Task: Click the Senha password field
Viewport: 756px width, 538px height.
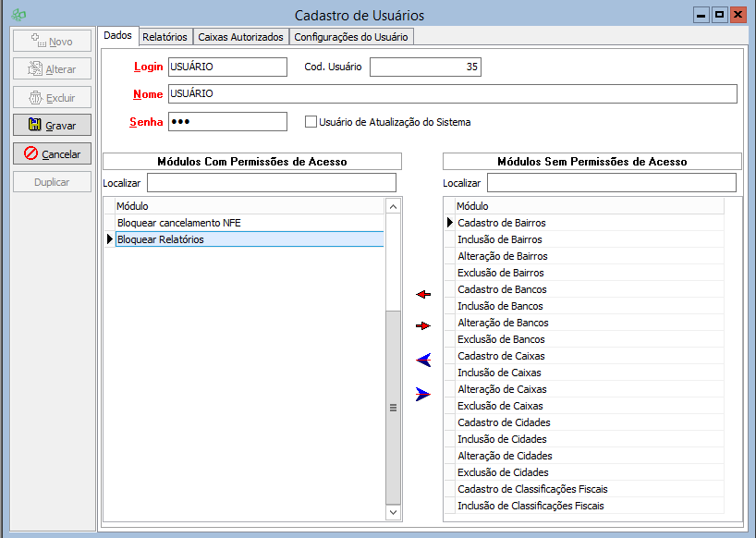Action: tap(227, 122)
